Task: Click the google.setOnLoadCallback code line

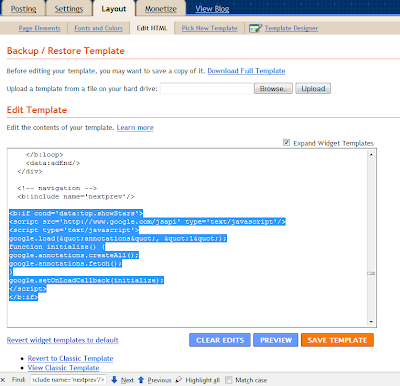Action: point(87,280)
